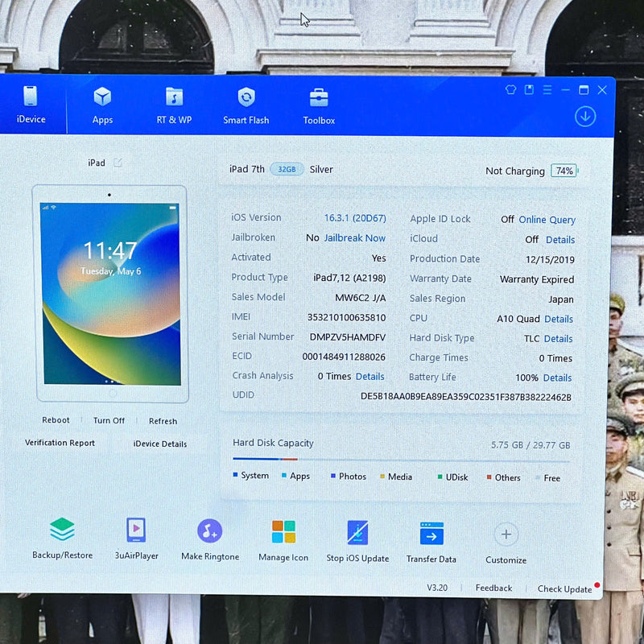The image size is (644, 644).
Task: Click the Sales Model MW6C2 J/A value
Action: pos(361,298)
